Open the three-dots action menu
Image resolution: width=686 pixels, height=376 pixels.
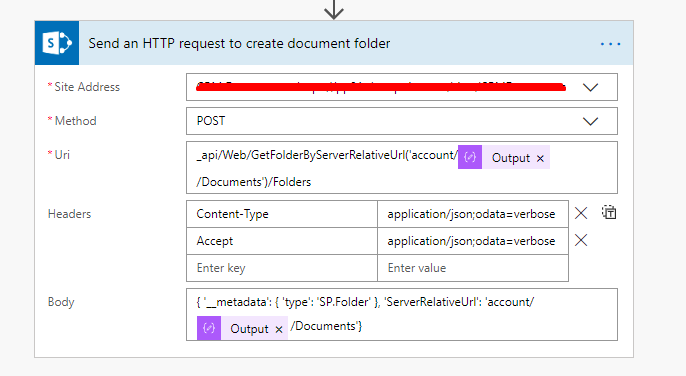pyautogui.click(x=610, y=44)
